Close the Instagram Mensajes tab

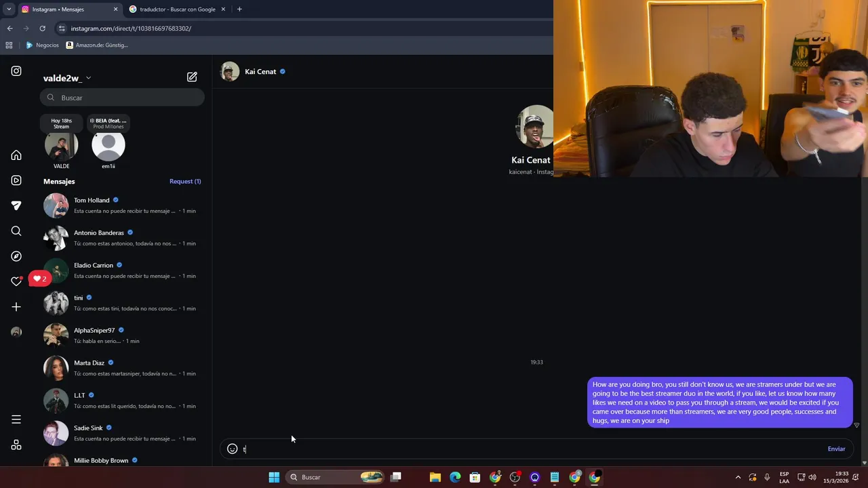coord(115,9)
